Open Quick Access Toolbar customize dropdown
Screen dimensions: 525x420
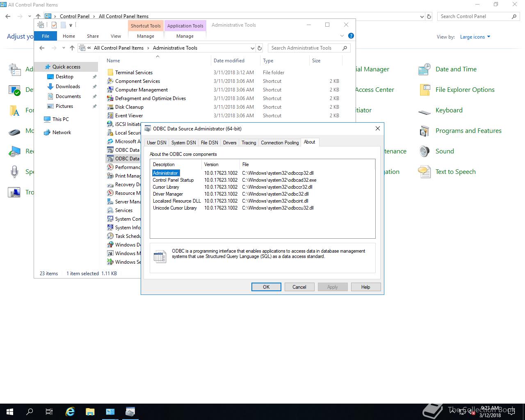71,25
